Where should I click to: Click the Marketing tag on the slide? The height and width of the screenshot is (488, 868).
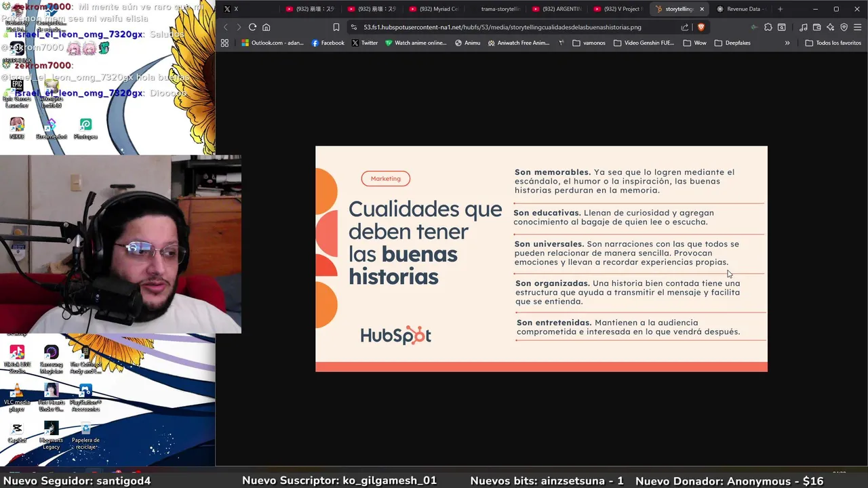coord(385,178)
